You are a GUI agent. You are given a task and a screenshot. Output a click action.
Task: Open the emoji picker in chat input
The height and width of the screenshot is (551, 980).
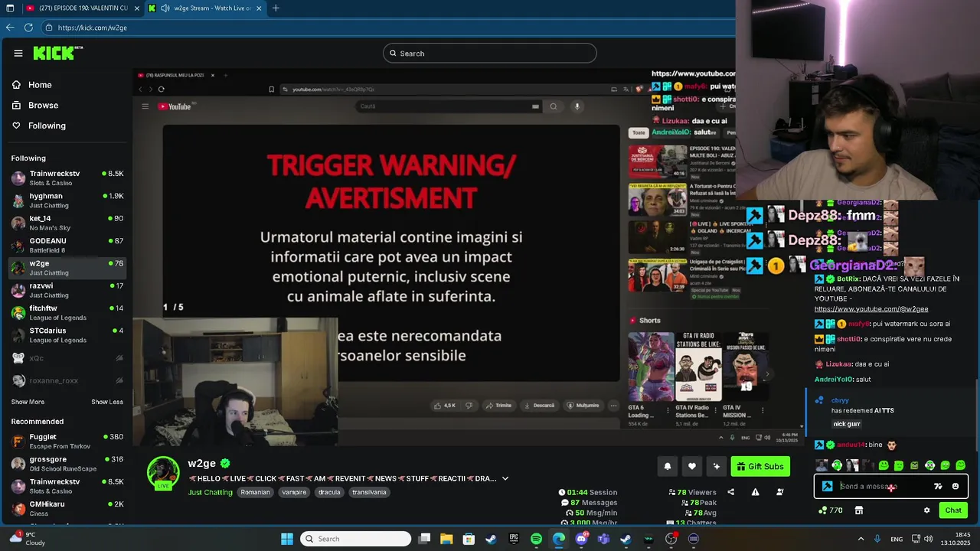click(x=955, y=486)
